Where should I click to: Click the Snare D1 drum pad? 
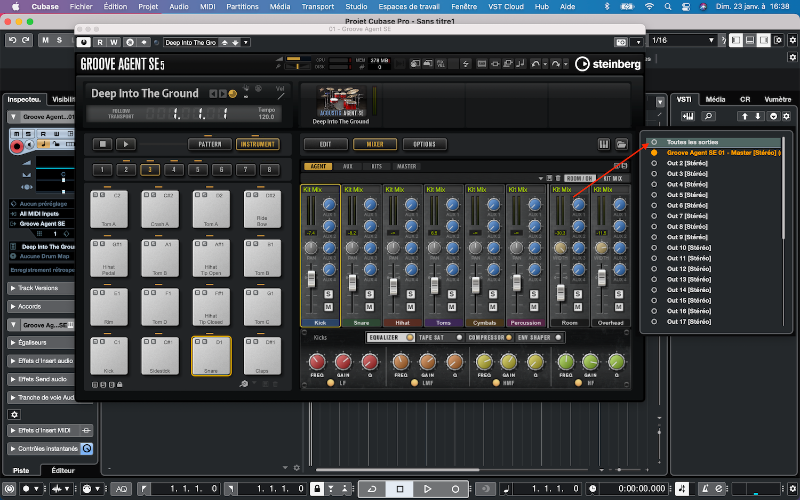pyautogui.click(x=211, y=356)
